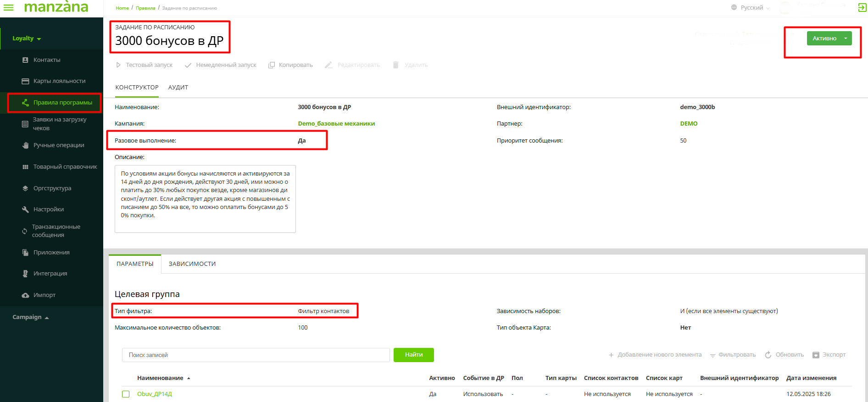Screen dimensions: 868x402
Task: Check the Obuv_ДР14Д row checkbox
Action: [126, 394]
